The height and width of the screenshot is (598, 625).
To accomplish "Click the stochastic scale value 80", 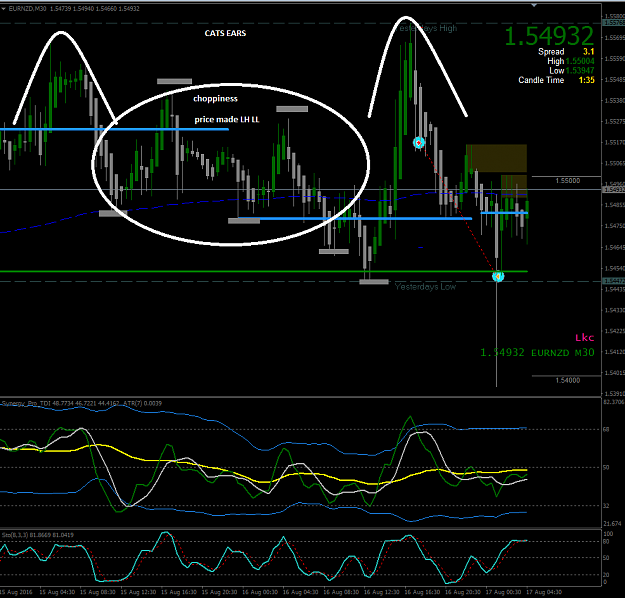I will point(606,541).
